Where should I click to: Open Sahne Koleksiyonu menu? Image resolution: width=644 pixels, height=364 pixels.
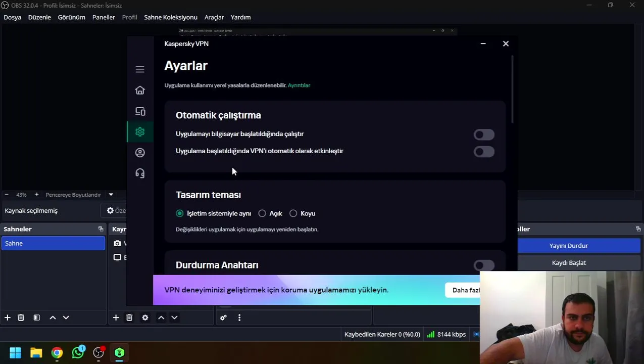(171, 17)
